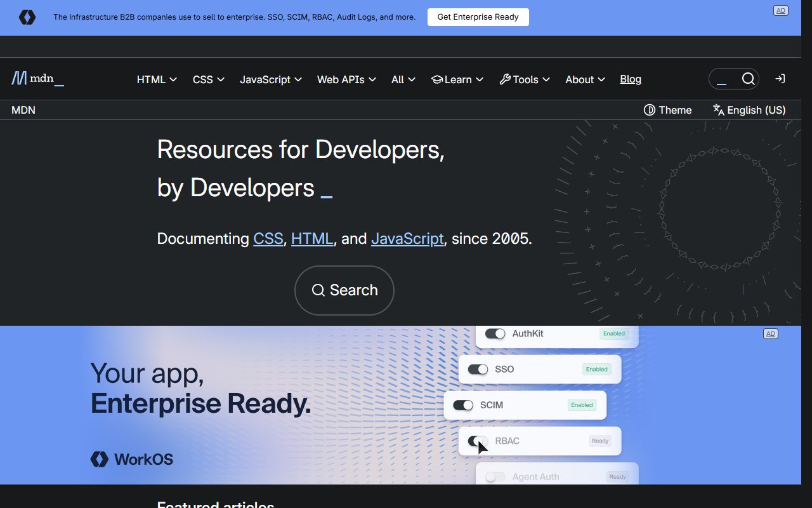Click the AD badge on WorkOS ad
The width and height of the screenshot is (812, 508).
point(771,334)
